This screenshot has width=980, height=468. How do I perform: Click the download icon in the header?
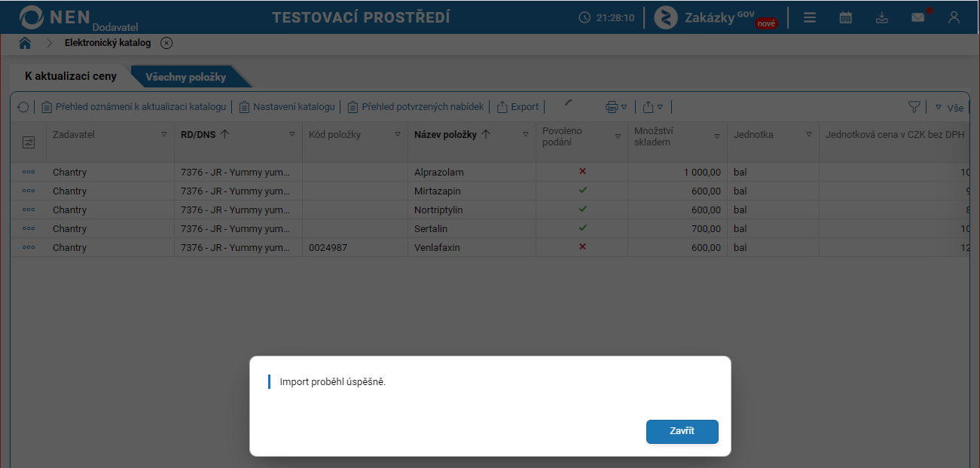click(x=882, y=17)
